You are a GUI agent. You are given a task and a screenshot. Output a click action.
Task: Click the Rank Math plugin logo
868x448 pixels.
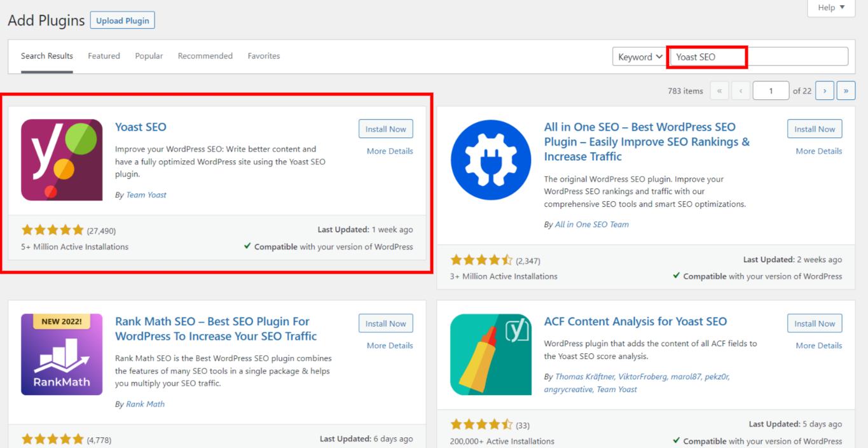tap(62, 354)
